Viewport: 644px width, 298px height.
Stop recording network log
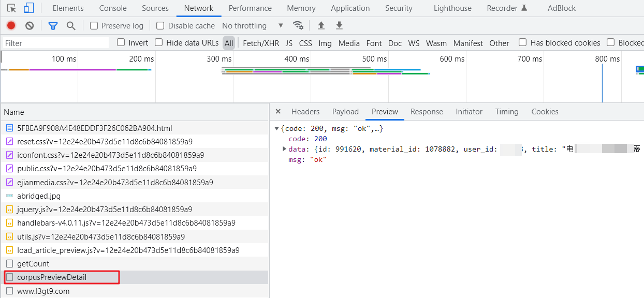click(x=11, y=25)
